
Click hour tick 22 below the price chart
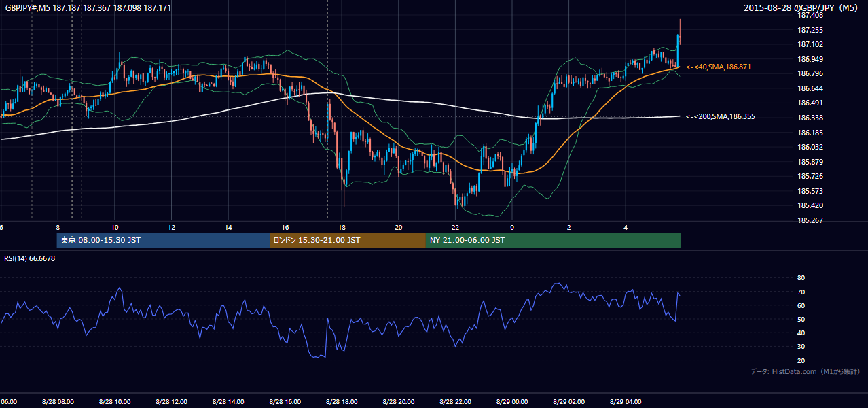(x=456, y=227)
